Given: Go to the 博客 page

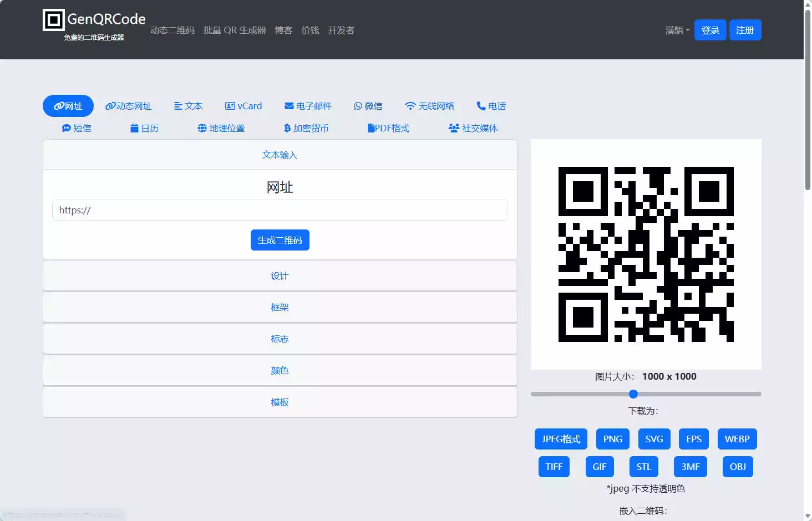Looking at the screenshot, I should click(x=283, y=30).
